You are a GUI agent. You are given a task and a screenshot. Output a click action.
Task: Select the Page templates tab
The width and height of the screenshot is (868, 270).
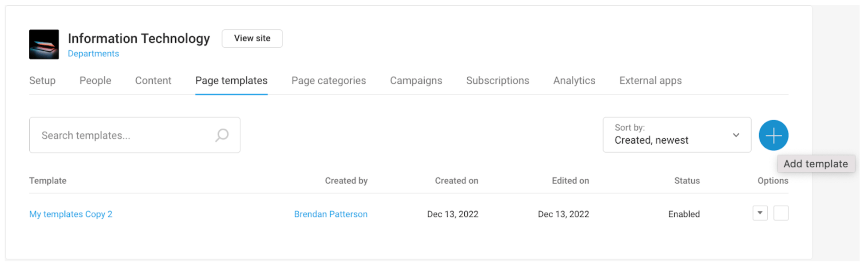pyautogui.click(x=231, y=81)
